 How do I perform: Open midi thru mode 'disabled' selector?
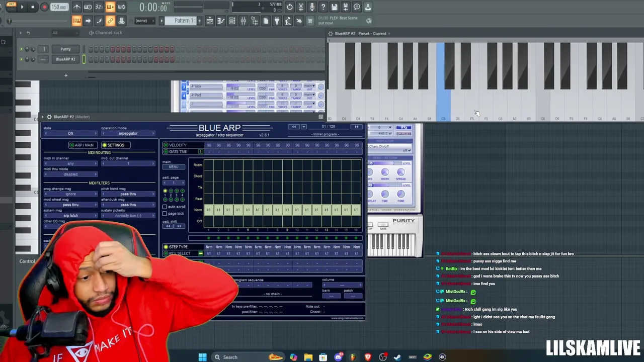tap(70, 174)
